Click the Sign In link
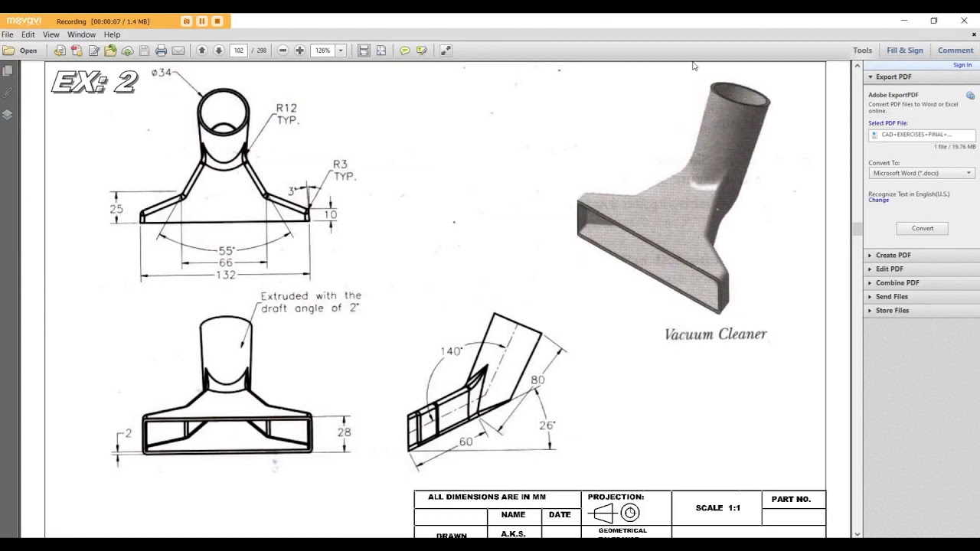Image resolution: width=980 pixels, height=551 pixels. (x=962, y=65)
